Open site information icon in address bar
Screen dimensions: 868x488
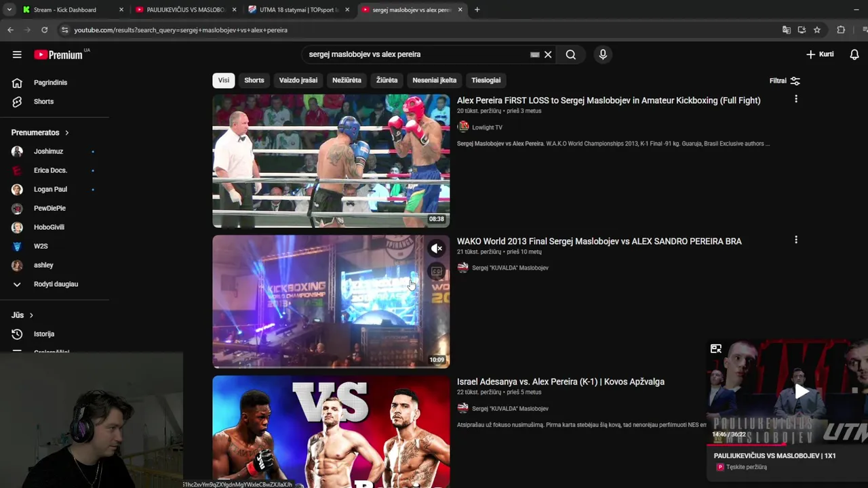pos(64,30)
